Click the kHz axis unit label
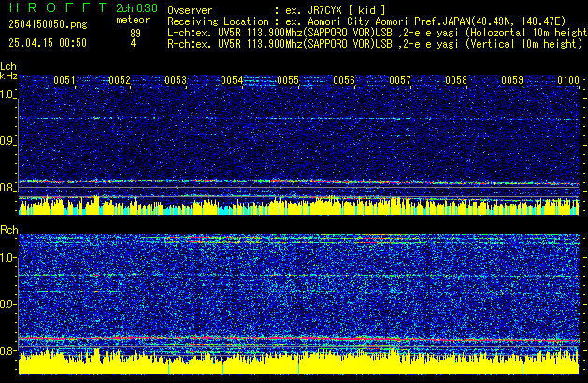The height and width of the screenshot is (383, 588). (8, 76)
